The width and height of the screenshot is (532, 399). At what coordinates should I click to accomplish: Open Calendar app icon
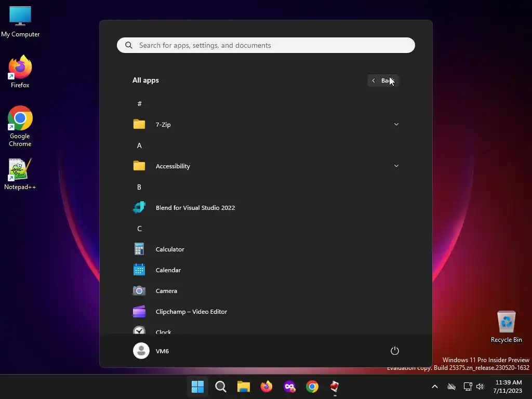[x=139, y=270]
